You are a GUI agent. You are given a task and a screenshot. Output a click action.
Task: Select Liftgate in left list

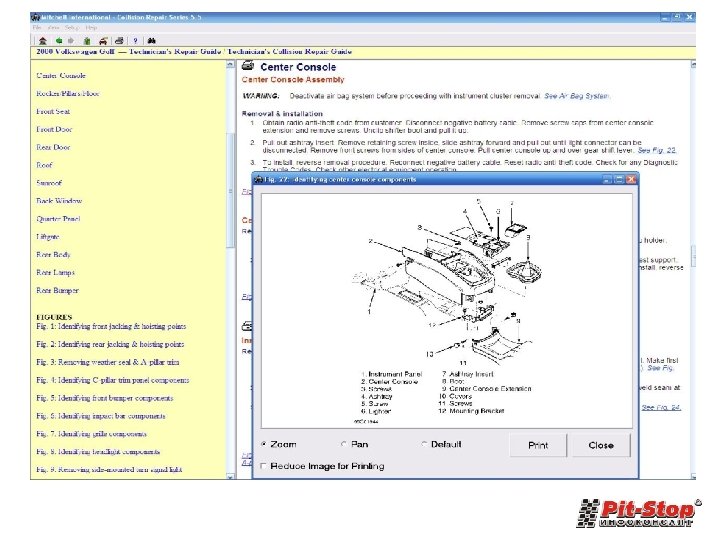click(x=48, y=236)
